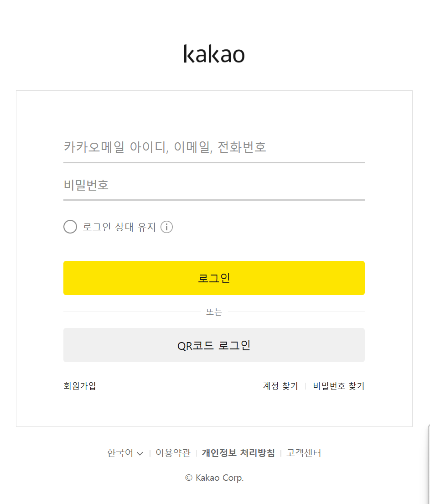This screenshot has width=430, height=504.
Task: Click the 로그인 상태 유지 label text
Action: pos(119,227)
